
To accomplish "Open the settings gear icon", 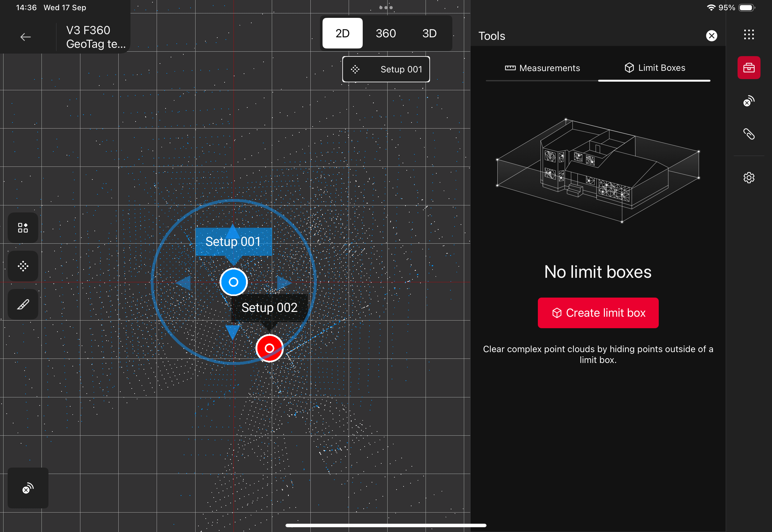I will (749, 178).
